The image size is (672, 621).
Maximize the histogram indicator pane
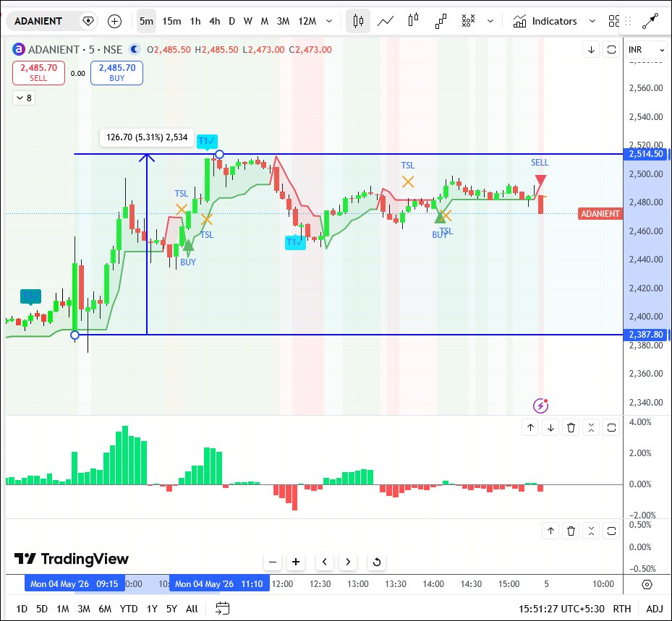(611, 427)
